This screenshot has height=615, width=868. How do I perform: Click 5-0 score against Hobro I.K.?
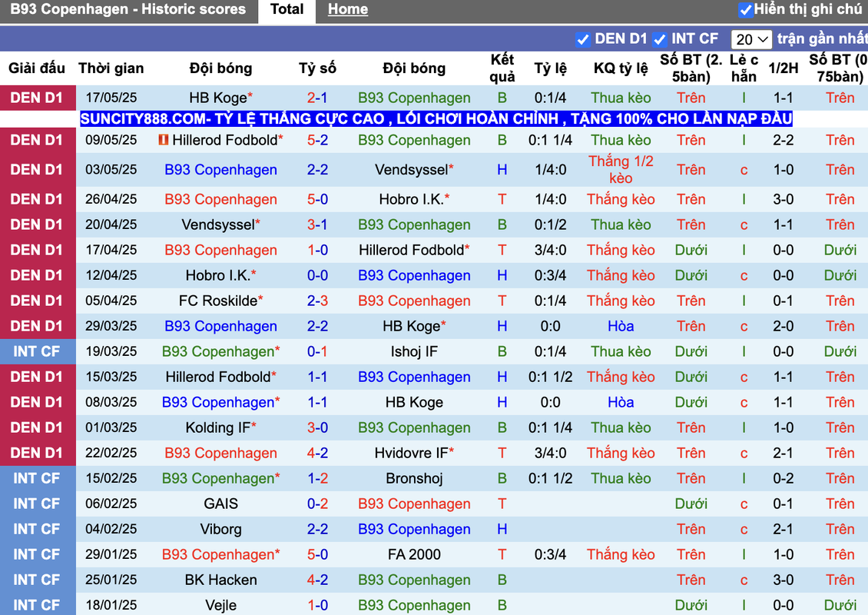tap(317, 199)
